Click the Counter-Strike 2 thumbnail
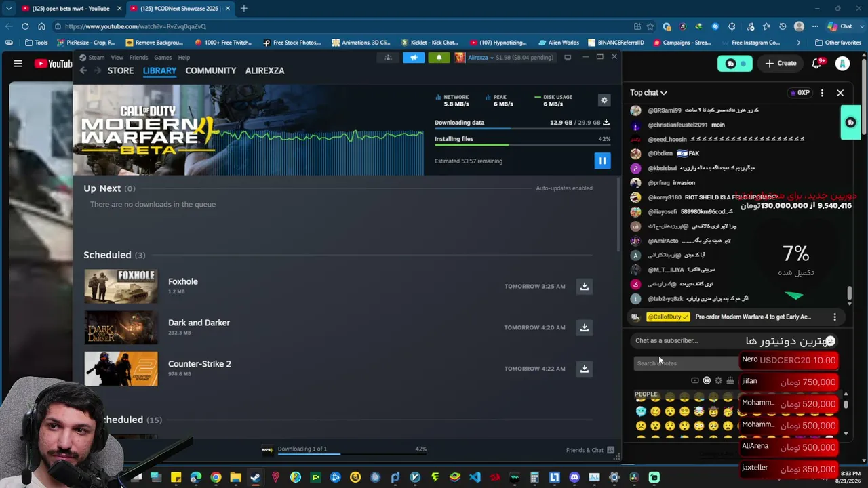 point(121,369)
